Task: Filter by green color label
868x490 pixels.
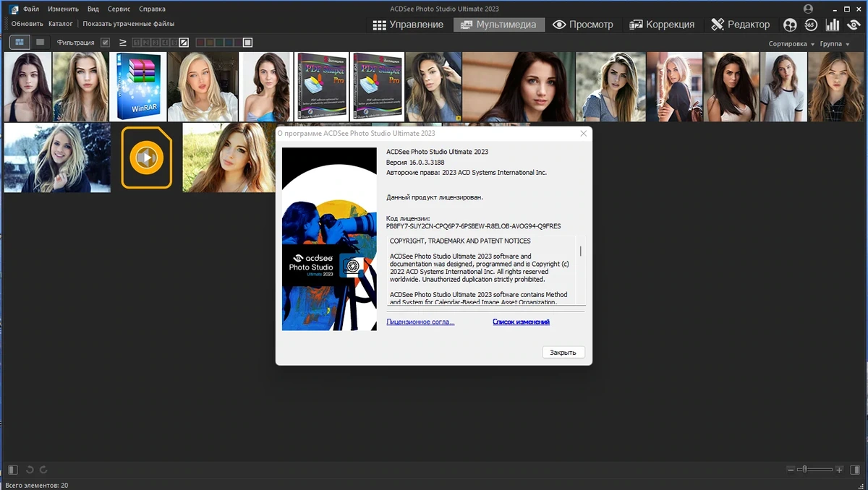Action: pos(219,43)
